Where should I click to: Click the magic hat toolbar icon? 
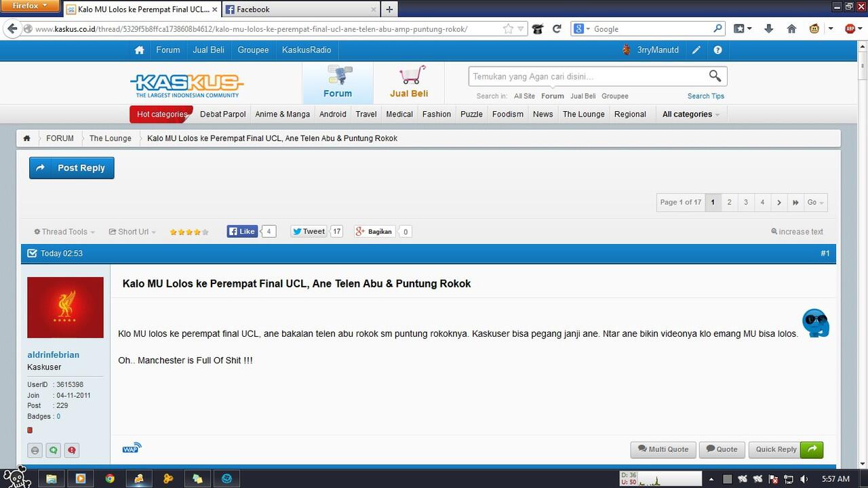coord(537,28)
